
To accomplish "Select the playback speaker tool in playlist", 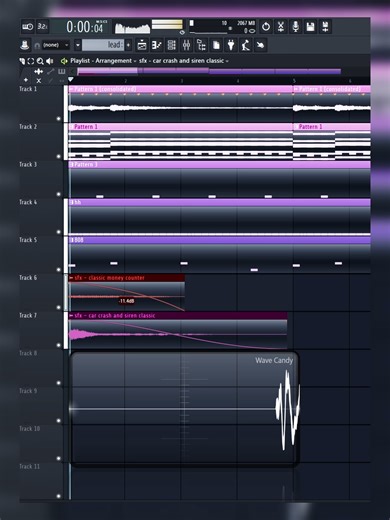I will pyautogui.click(x=50, y=61).
